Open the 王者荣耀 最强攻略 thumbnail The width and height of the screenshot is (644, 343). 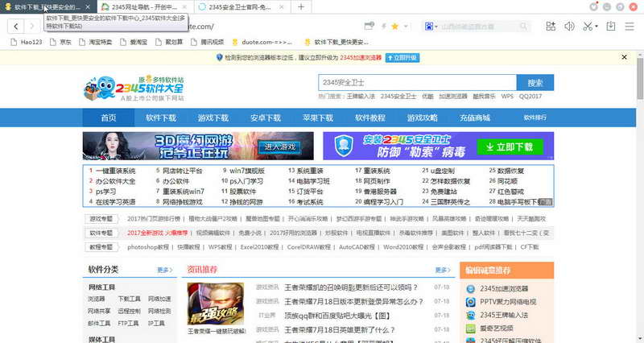tap(216, 304)
